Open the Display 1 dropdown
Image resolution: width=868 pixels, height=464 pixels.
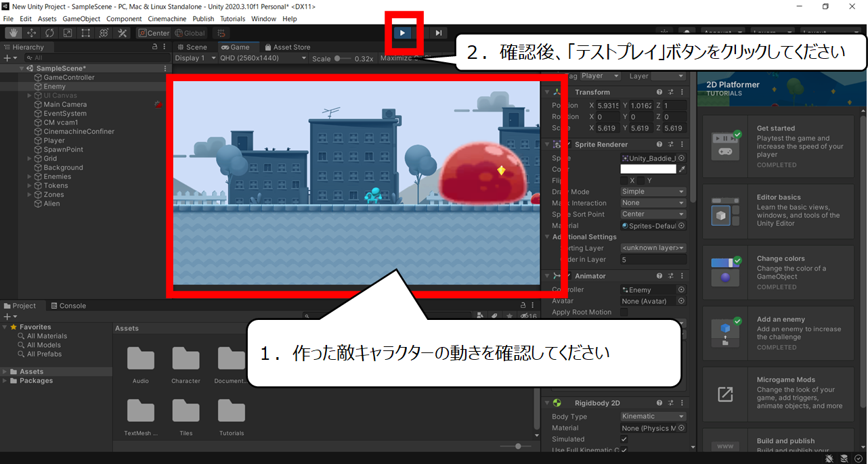(195, 58)
